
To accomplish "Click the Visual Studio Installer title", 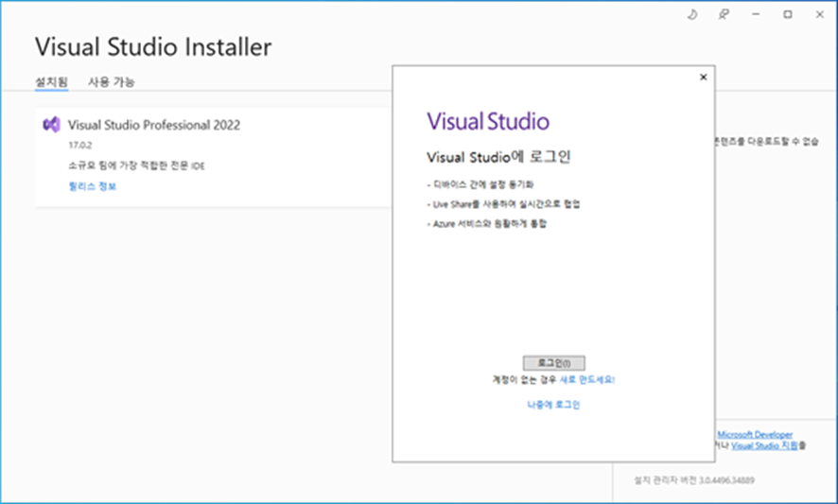I will click(153, 47).
